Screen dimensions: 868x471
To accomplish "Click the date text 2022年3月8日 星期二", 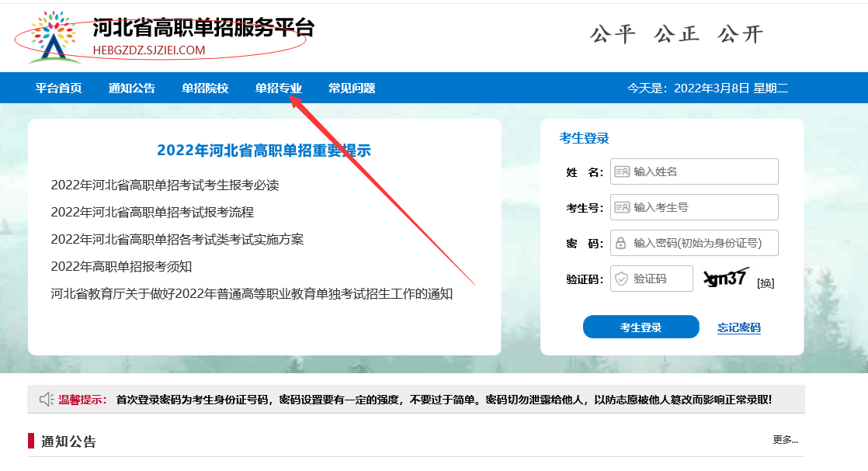I will (731, 88).
